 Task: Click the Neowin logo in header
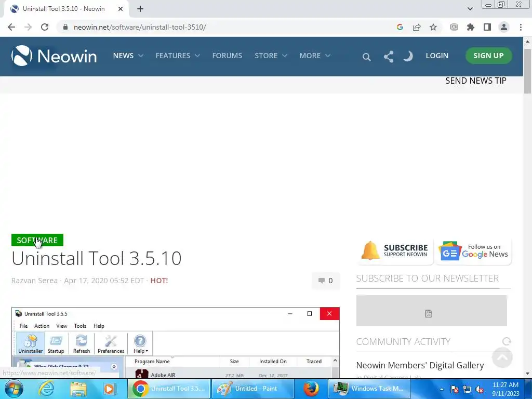54,56
